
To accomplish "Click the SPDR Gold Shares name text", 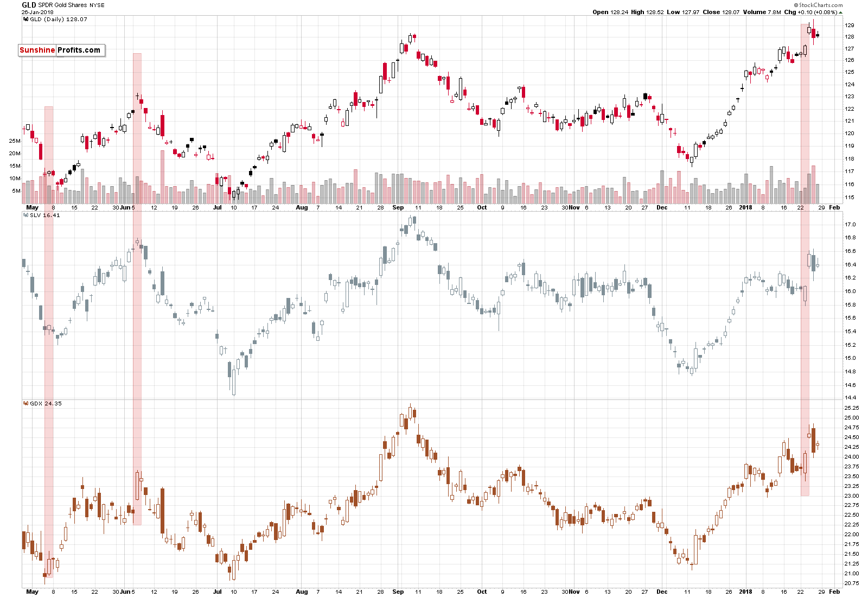I will pos(62,5).
